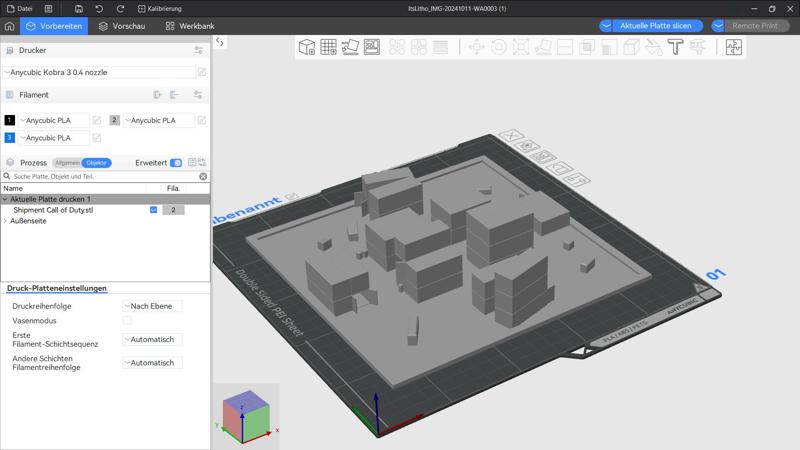The image size is (800, 450).
Task: Select the Measure tool
Action: pos(697,47)
